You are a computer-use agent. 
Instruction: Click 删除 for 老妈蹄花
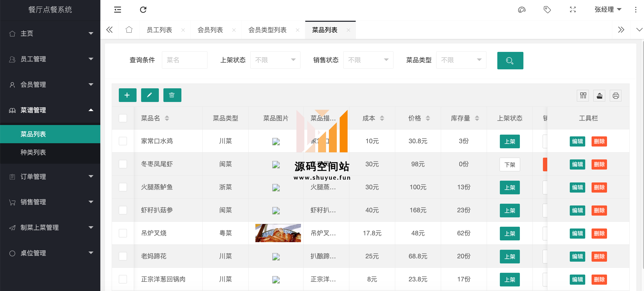599,257
